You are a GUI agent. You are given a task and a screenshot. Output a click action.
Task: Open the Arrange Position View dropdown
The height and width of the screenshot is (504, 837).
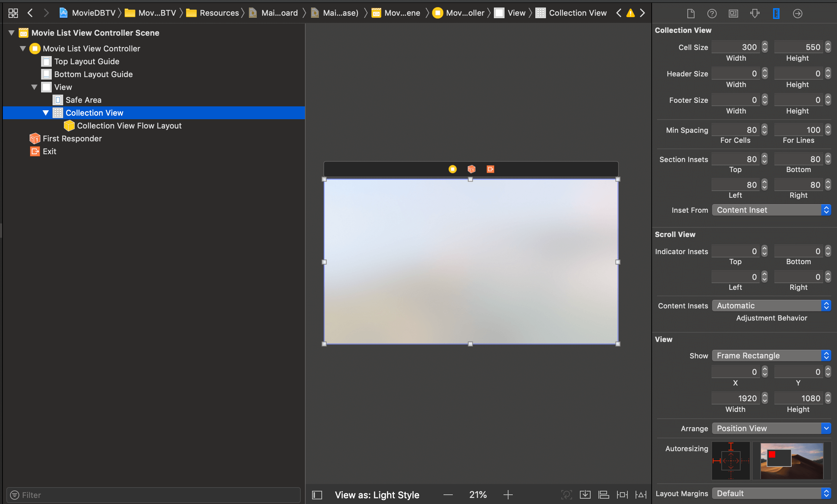point(771,428)
